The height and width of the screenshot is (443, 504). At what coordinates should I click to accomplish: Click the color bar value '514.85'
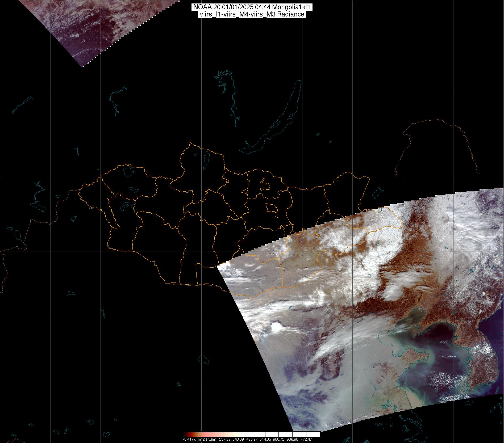[x=265, y=439]
